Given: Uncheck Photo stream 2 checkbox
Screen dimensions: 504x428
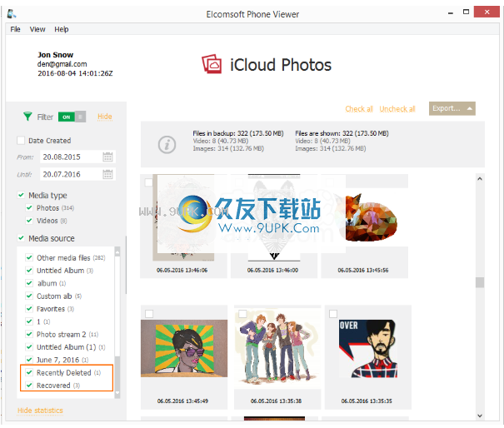Looking at the screenshot, I should coord(29,334).
